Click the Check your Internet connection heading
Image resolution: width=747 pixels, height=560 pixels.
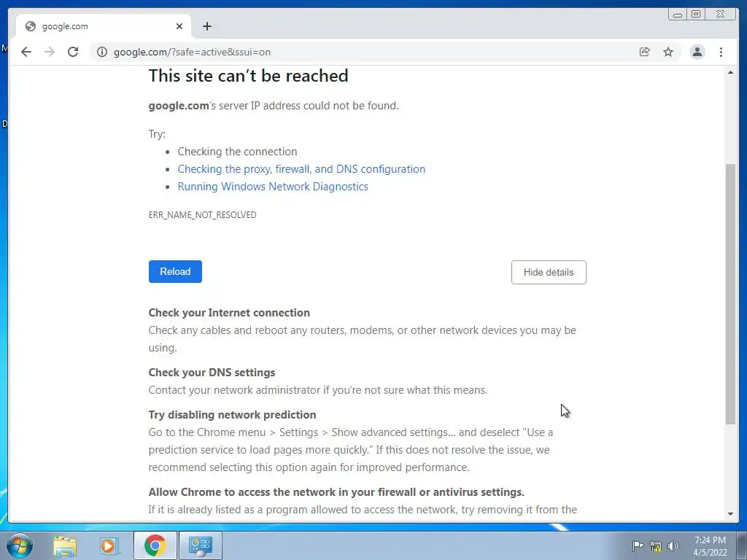[229, 313]
